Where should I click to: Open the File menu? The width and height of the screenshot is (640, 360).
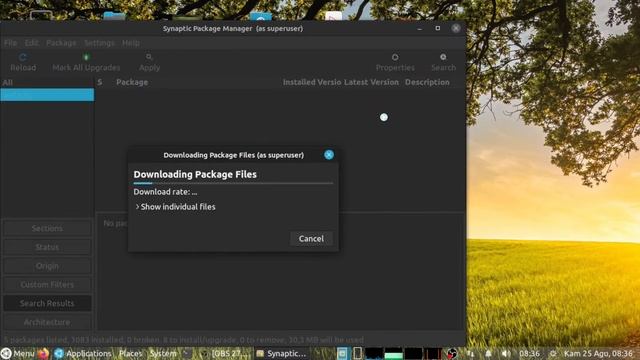pyautogui.click(x=10, y=43)
